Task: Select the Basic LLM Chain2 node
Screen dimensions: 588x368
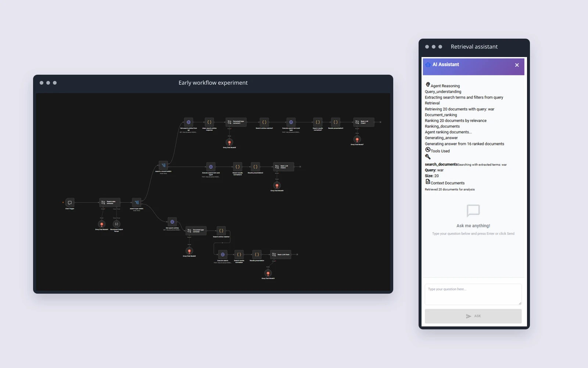Action: [284, 167]
